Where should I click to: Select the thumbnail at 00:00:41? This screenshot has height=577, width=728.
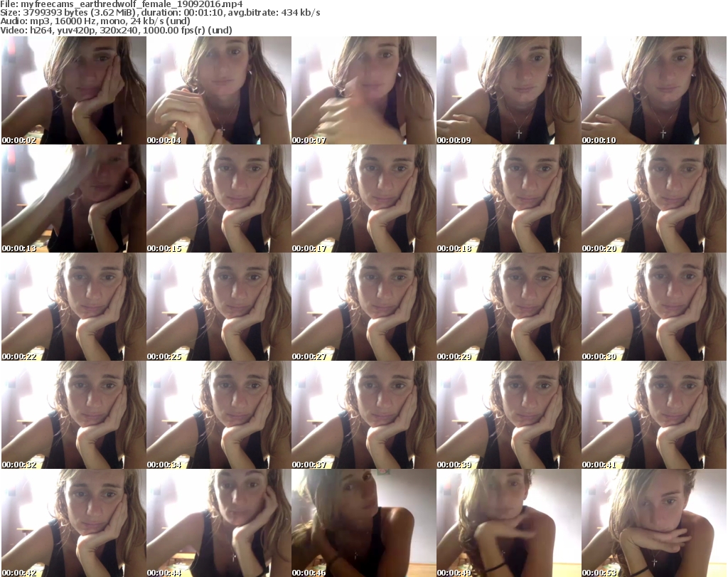tap(653, 415)
